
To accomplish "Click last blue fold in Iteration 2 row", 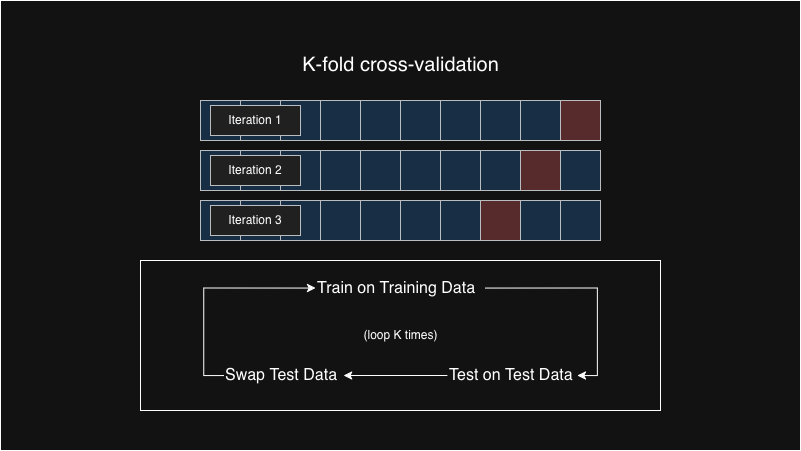I will (581, 171).
